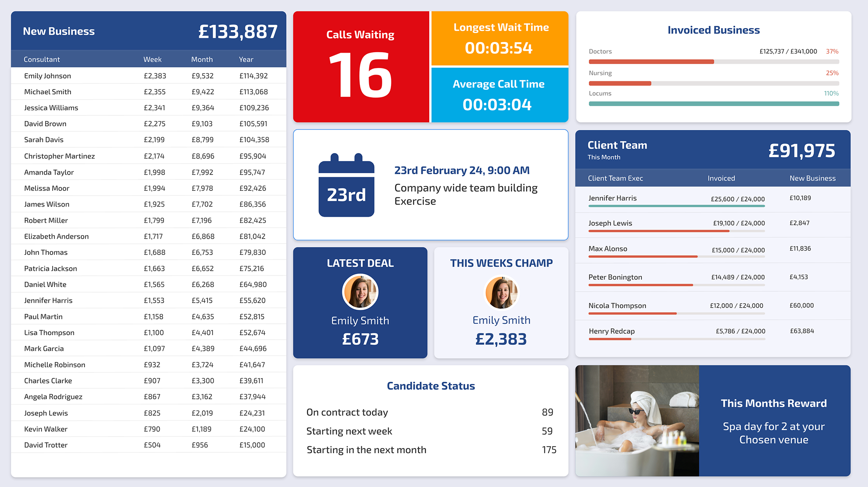Sort by the Consultant column header
The image size is (868, 487).
[42, 59]
